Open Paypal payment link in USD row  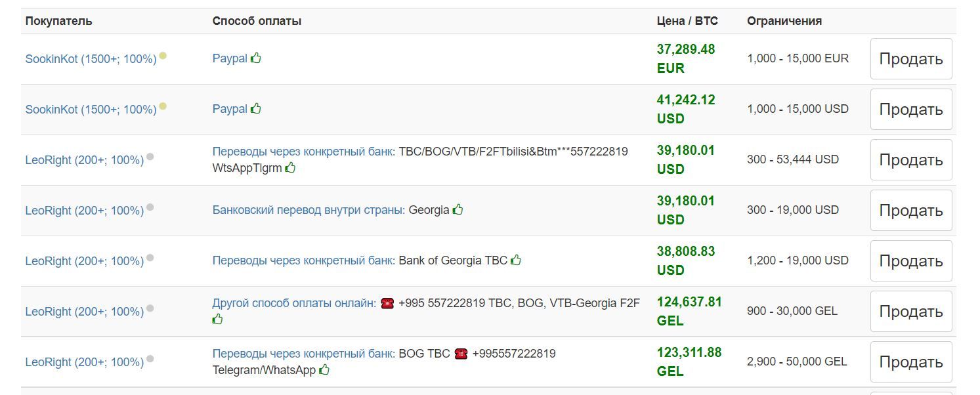click(230, 109)
